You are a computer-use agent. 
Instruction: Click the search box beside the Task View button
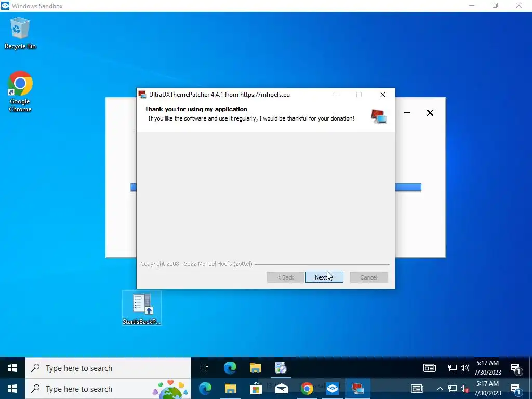click(x=108, y=368)
